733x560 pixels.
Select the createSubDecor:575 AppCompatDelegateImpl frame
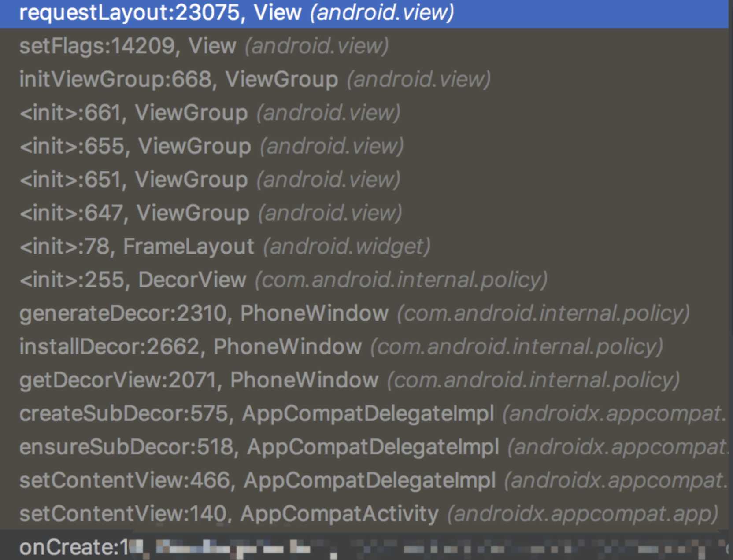pyautogui.click(x=364, y=414)
